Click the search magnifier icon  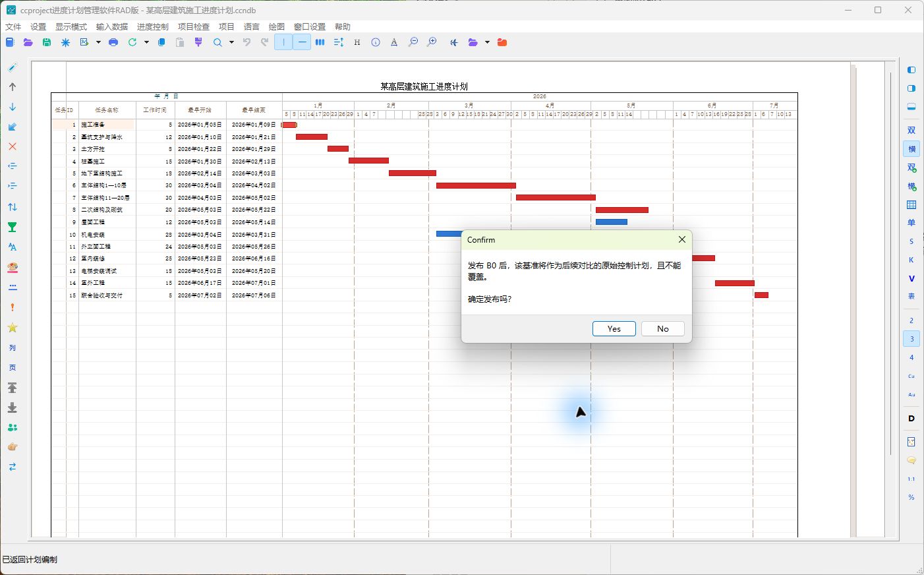click(217, 42)
